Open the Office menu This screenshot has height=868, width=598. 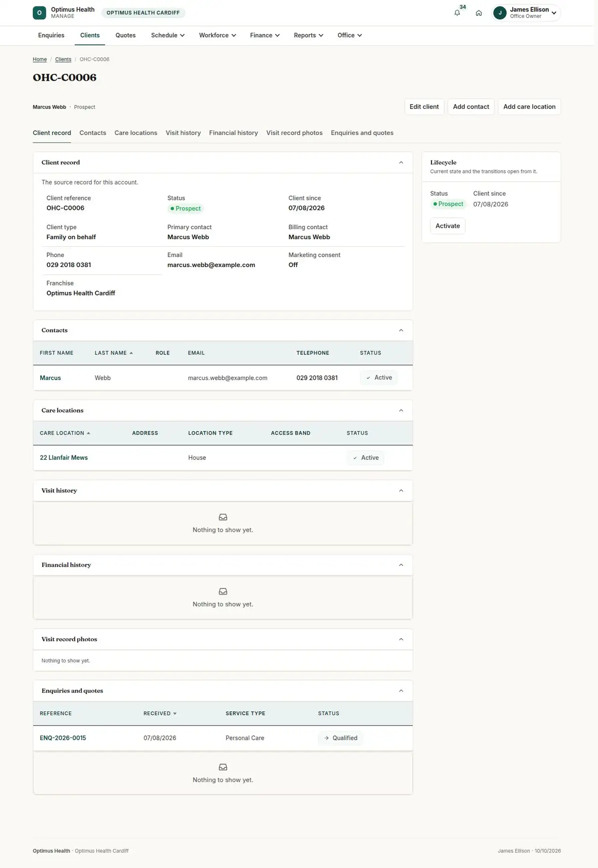coord(349,35)
